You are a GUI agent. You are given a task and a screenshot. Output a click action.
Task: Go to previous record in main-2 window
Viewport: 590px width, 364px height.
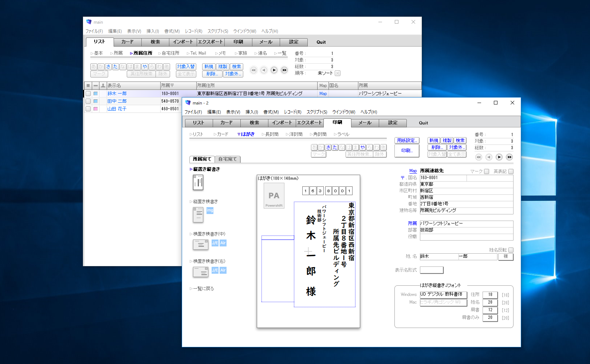click(x=489, y=157)
